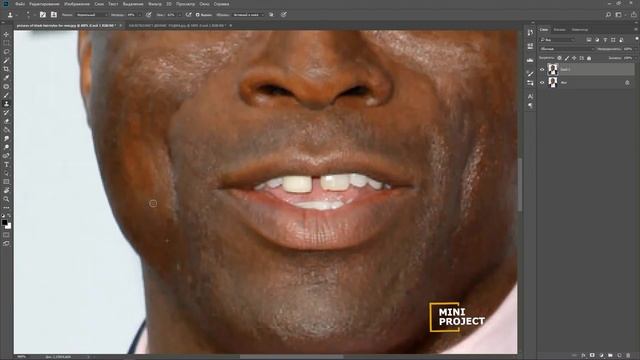Select the Gradient tool
Screen dimensions: 640x360
click(x=6, y=130)
